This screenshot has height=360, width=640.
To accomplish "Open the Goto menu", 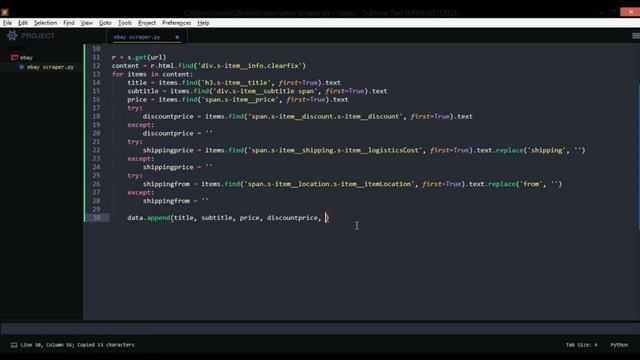I will click(x=105, y=23).
